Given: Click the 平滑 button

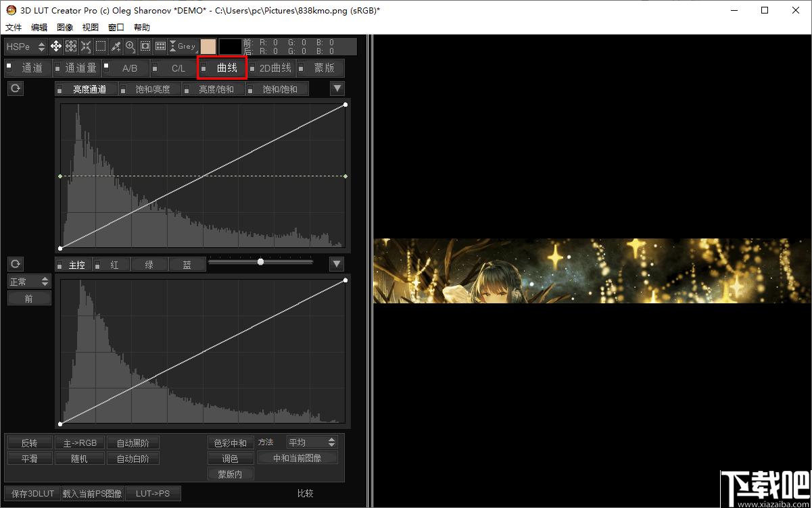Looking at the screenshot, I should click(x=29, y=459).
